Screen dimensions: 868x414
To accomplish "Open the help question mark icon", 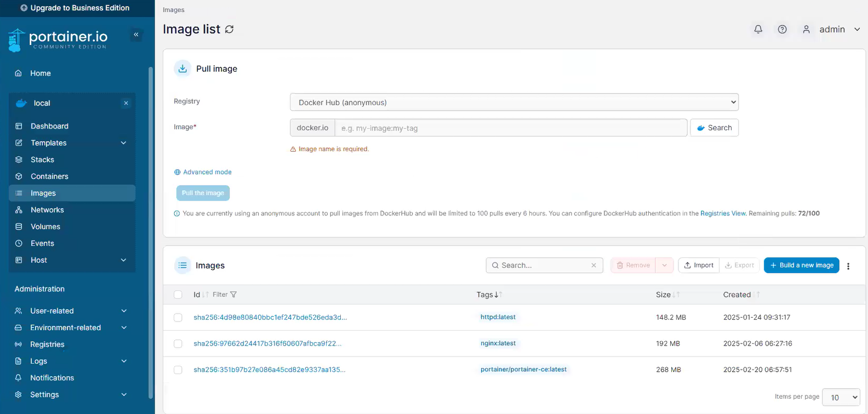I will point(782,30).
